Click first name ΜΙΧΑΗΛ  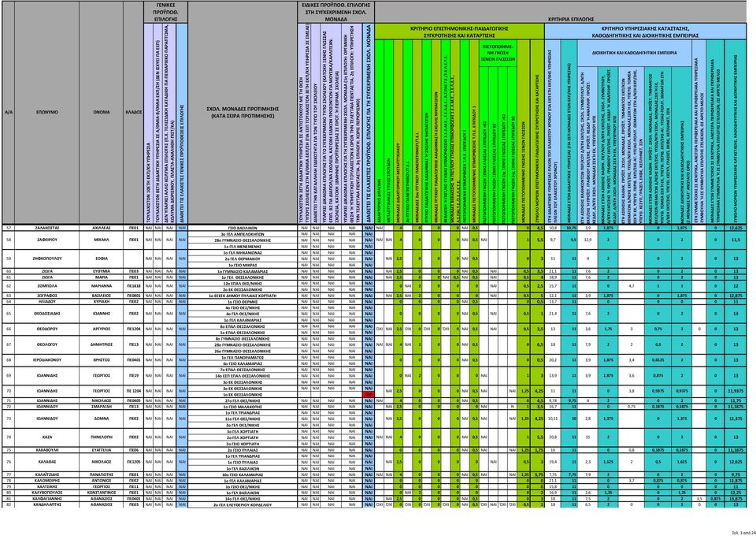point(102,240)
